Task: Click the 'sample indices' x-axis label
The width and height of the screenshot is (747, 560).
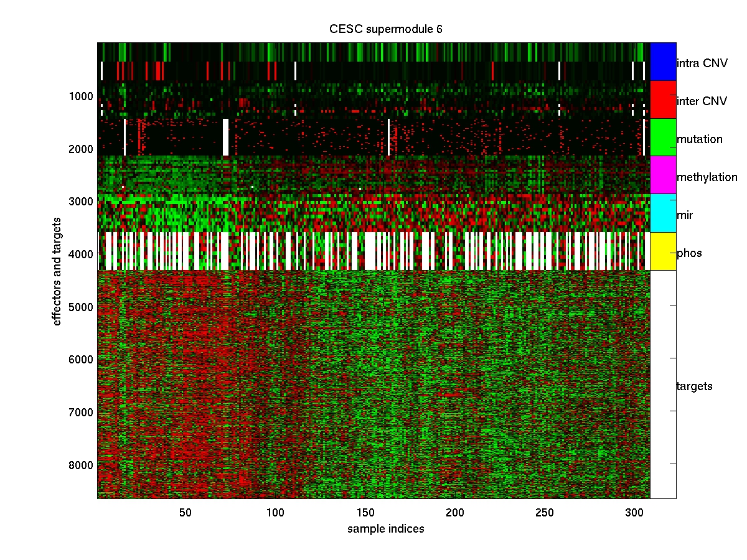Action: [386, 529]
